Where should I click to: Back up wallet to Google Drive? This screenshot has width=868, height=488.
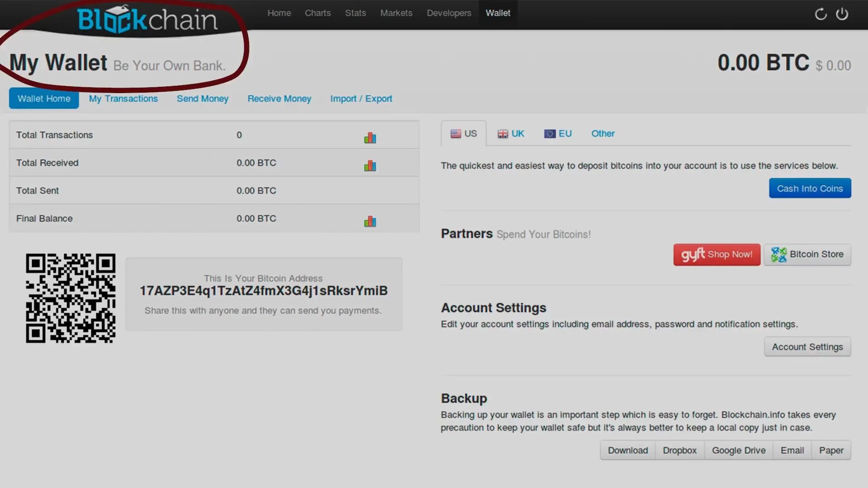(738, 450)
